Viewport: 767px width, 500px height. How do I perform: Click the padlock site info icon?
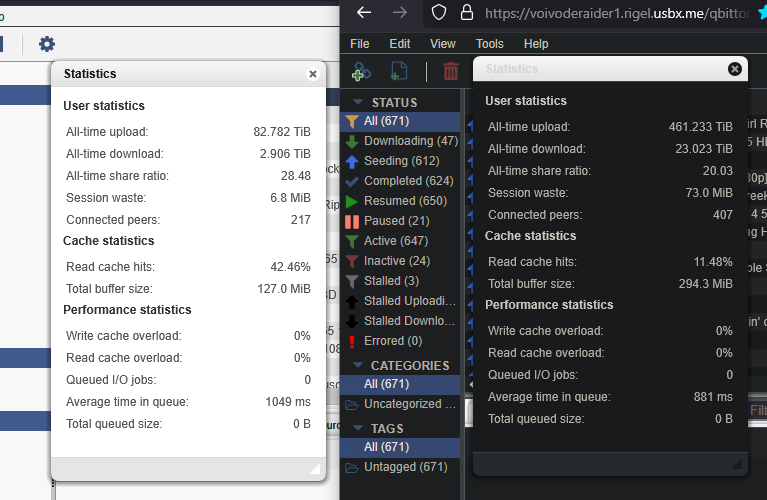pyautogui.click(x=467, y=12)
